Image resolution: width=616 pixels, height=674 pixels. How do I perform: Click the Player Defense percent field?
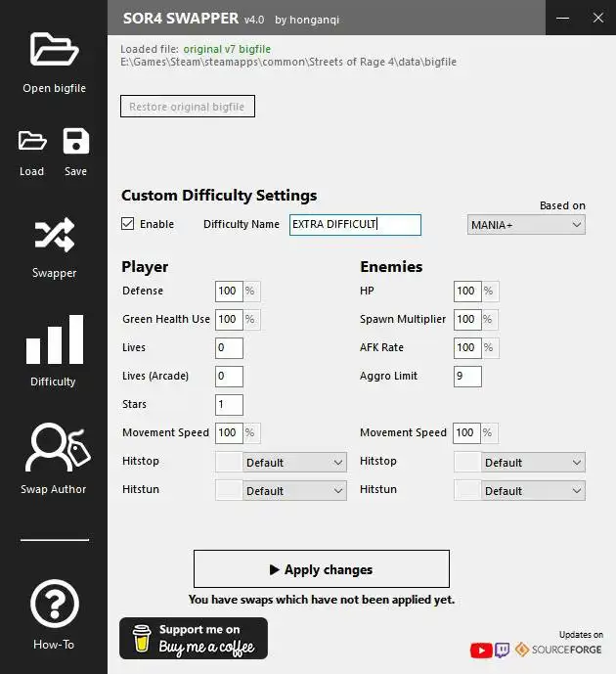point(229,291)
